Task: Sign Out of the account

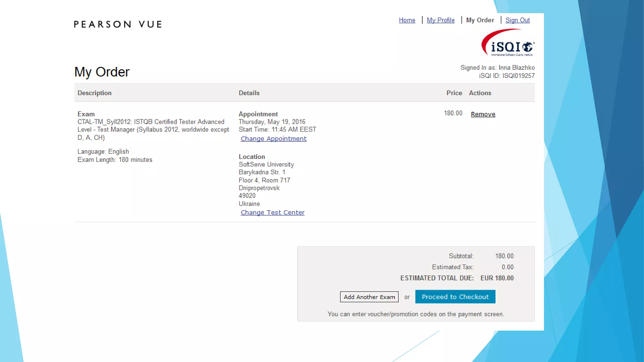Action: click(518, 20)
